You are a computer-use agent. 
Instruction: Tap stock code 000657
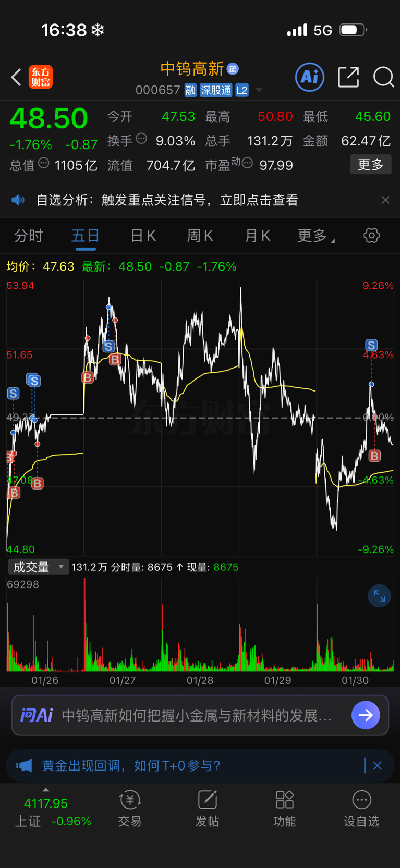[157, 90]
